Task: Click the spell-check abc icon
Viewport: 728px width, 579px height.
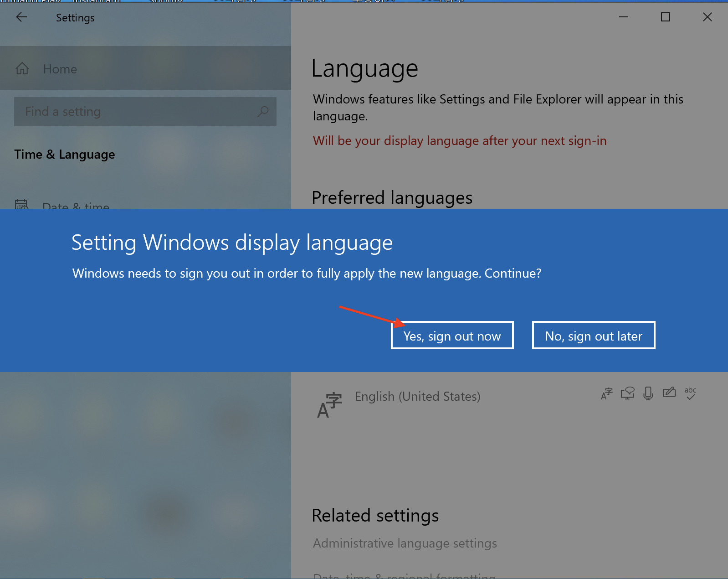Action: point(690,393)
